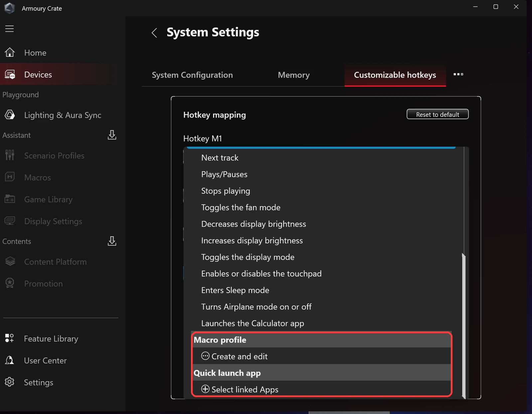
Task: Go back using the arrow beside System Settings
Action: [154, 33]
